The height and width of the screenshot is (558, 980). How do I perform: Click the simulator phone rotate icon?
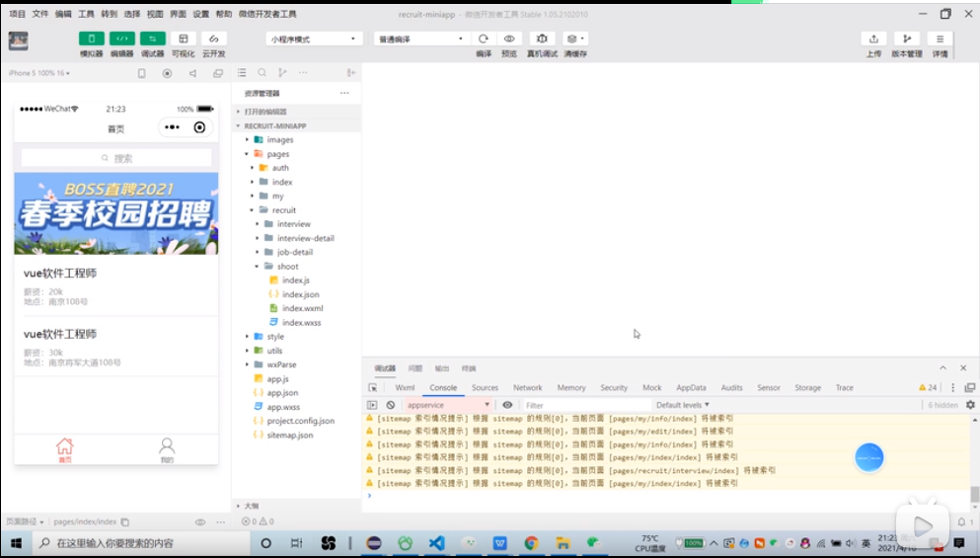pos(142,73)
